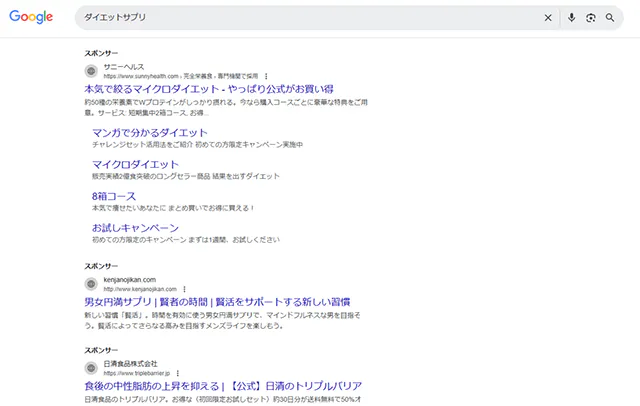Open the three-dot menu beside triplebarrier.jp URL
The height and width of the screenshot is (406, 640).
click(x=178, y=373)
